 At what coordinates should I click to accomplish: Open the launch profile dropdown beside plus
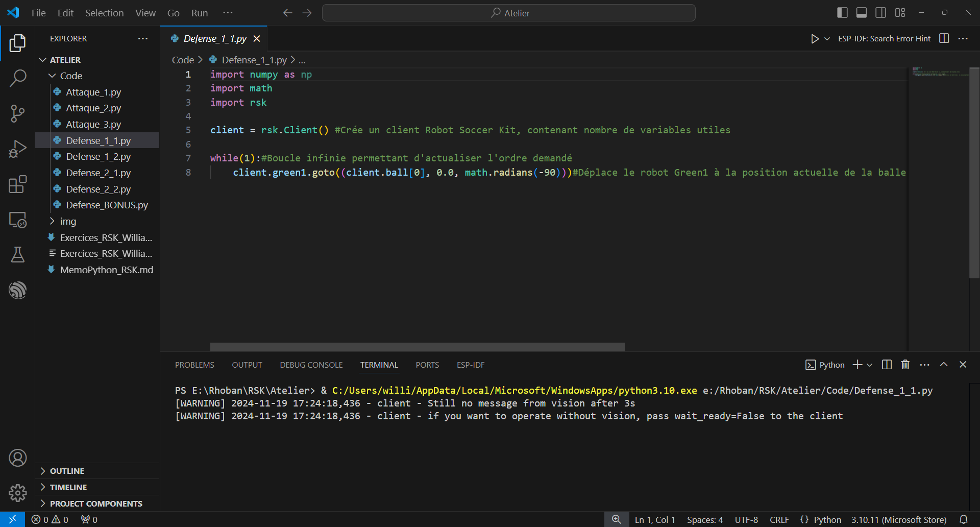click(870, 365)
